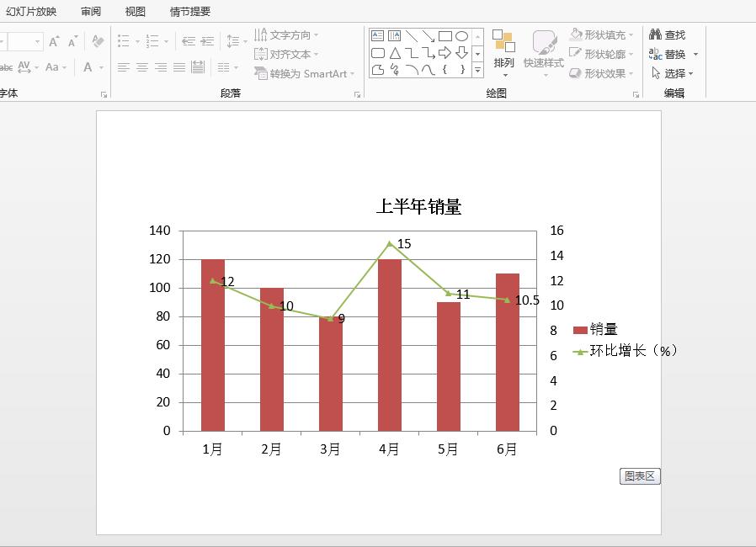
Task: Toggle left text alignment
Action: pos(124,67)
